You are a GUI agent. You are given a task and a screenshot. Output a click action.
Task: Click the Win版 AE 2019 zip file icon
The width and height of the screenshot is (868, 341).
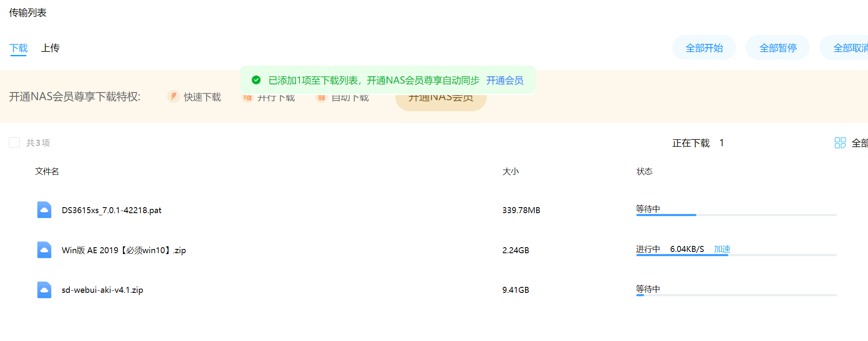[44, 250]
